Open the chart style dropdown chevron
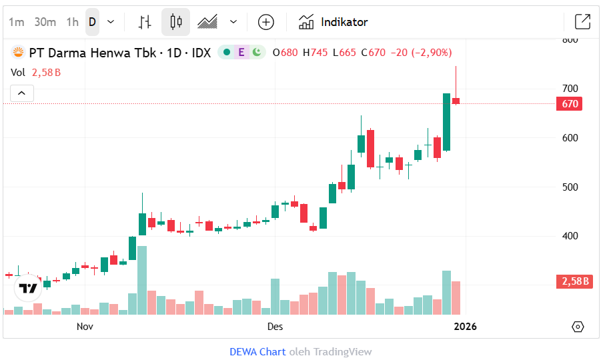This screenshot has width=605, height=364. (x=233, y=22)
